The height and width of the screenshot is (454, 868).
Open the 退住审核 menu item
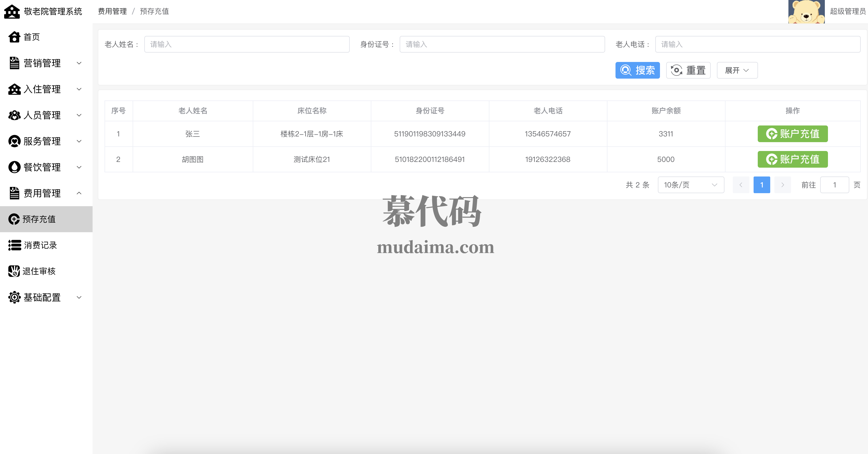click(x=39, y=271)
